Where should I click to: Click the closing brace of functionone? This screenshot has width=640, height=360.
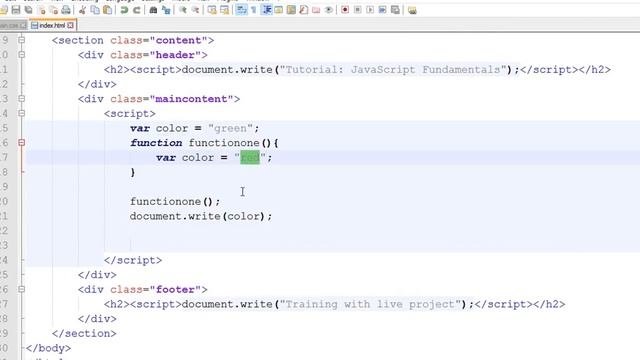coord(133,172)
